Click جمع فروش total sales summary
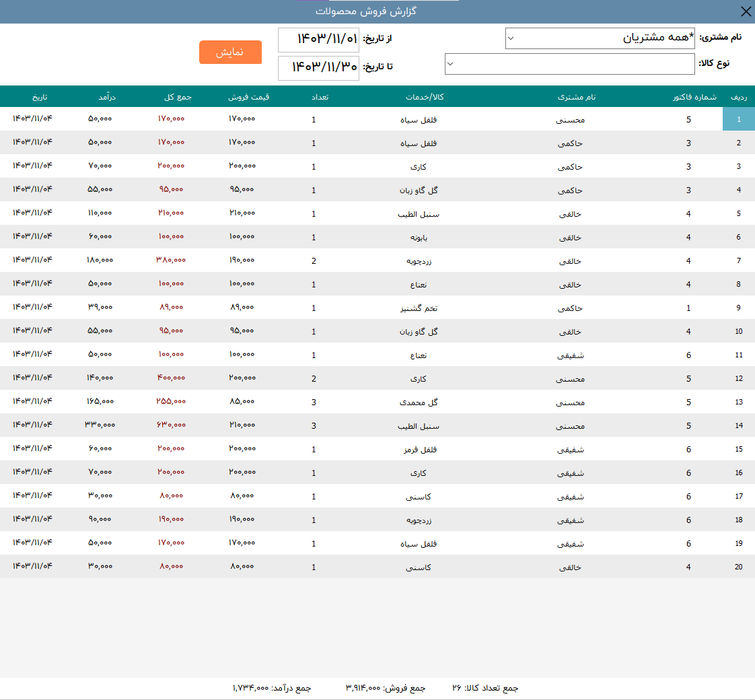 (386, 688)
